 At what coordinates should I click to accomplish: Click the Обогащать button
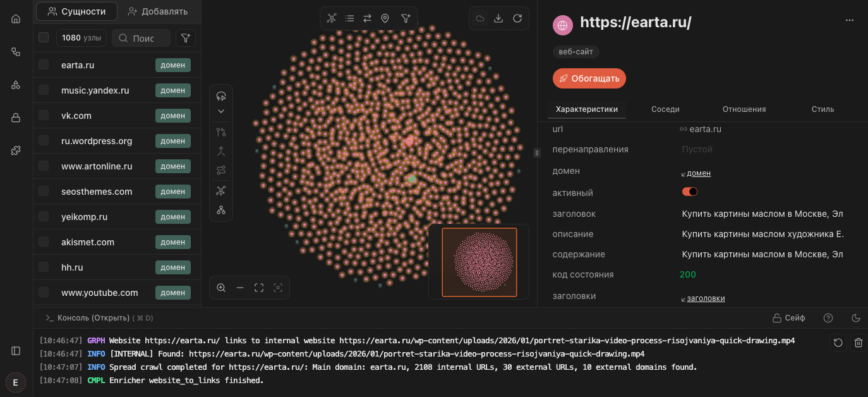pyautogui.click(x=589, y=78)
